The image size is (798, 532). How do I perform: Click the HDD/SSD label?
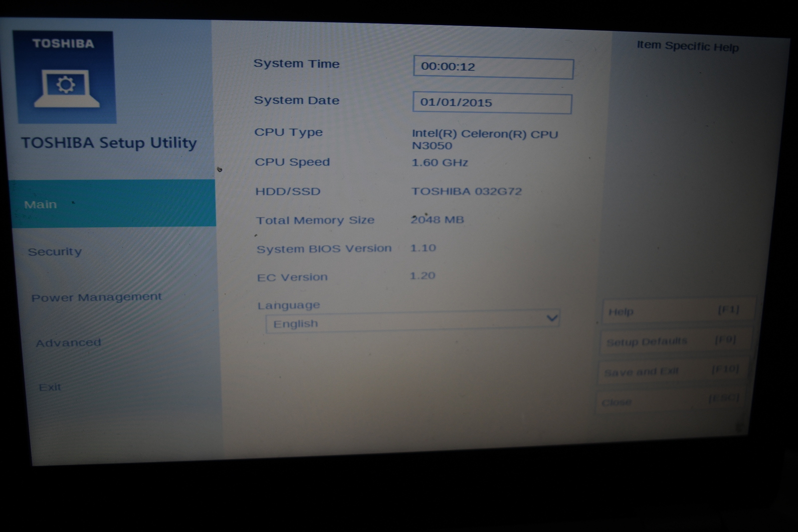coord(288,191)
